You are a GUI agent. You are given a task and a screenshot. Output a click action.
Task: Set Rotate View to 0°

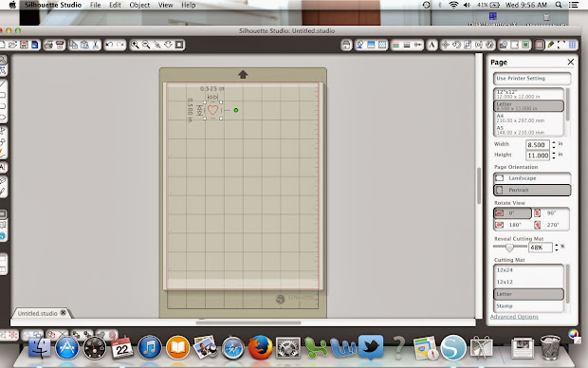click(512, 213)
